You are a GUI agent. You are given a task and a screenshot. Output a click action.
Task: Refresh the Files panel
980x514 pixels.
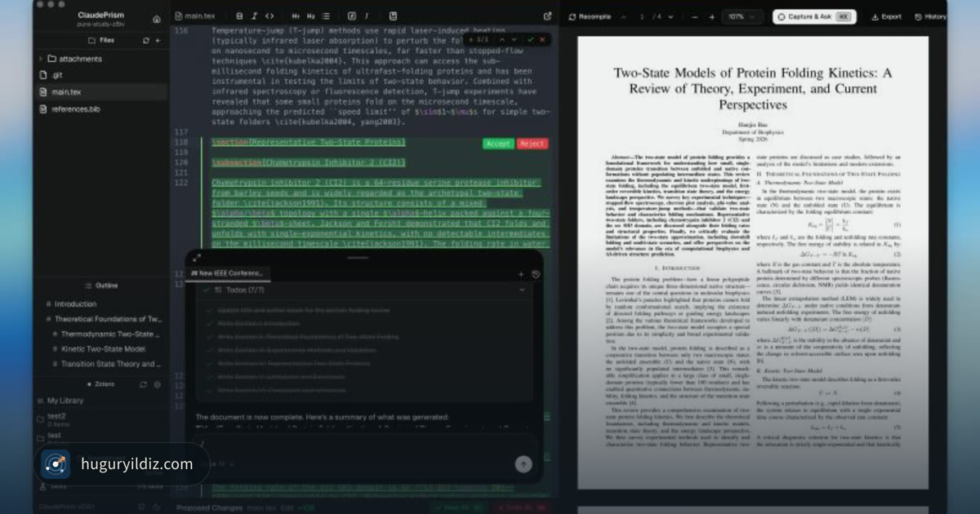click(x=146, y=40)
